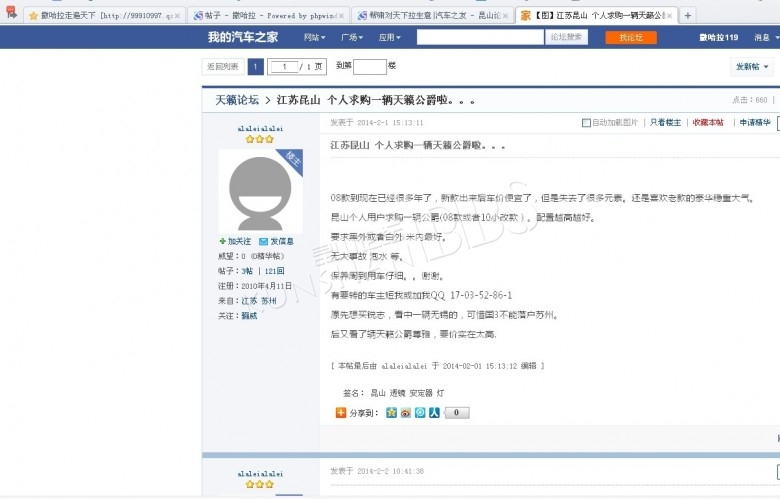Click the post date 发表于 2014-2-1 15:13:11
Screen dimensions: 780x499
[x=377, y=122]
